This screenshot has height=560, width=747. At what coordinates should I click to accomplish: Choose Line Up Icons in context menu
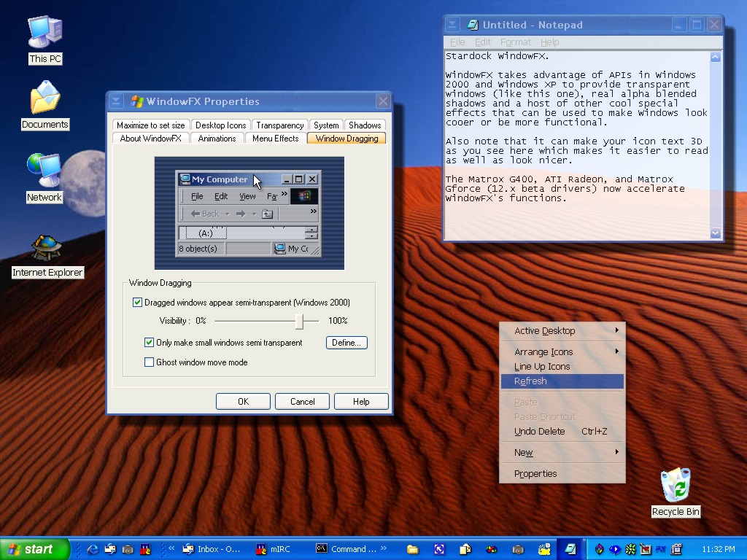(x=562, y=366)
